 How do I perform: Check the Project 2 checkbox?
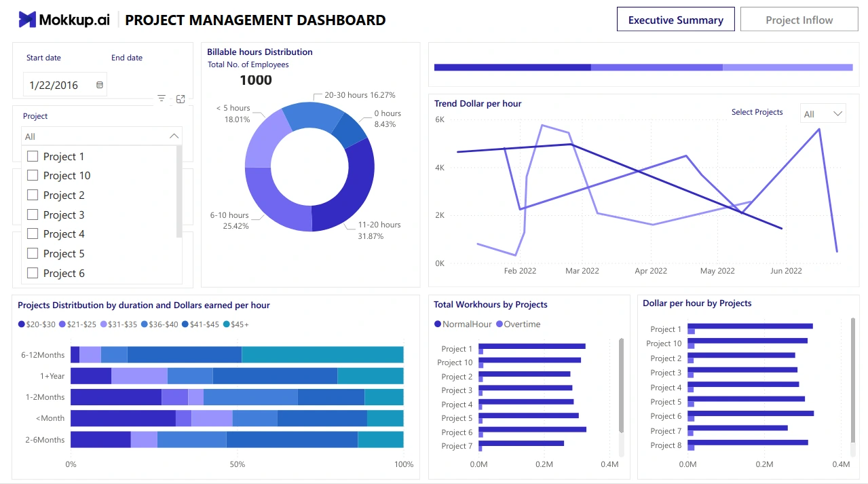pyautogui.click(x=33, y=195)
